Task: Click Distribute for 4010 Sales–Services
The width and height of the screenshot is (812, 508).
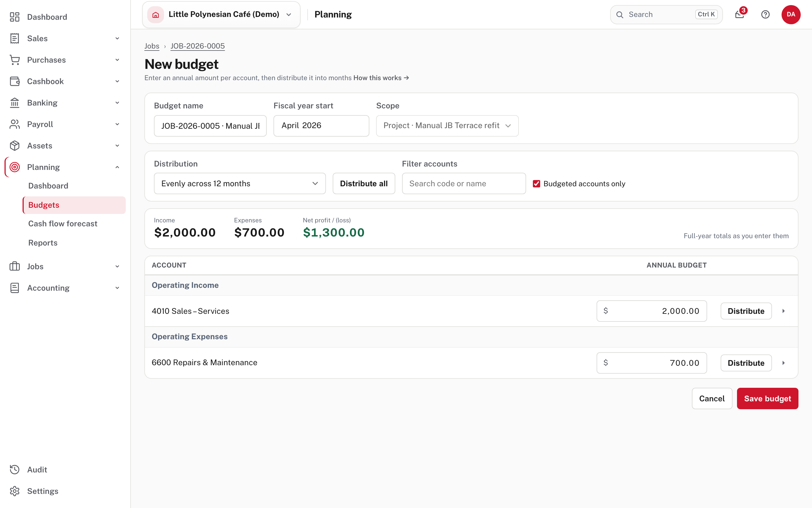Action: [x=746, y=311]
